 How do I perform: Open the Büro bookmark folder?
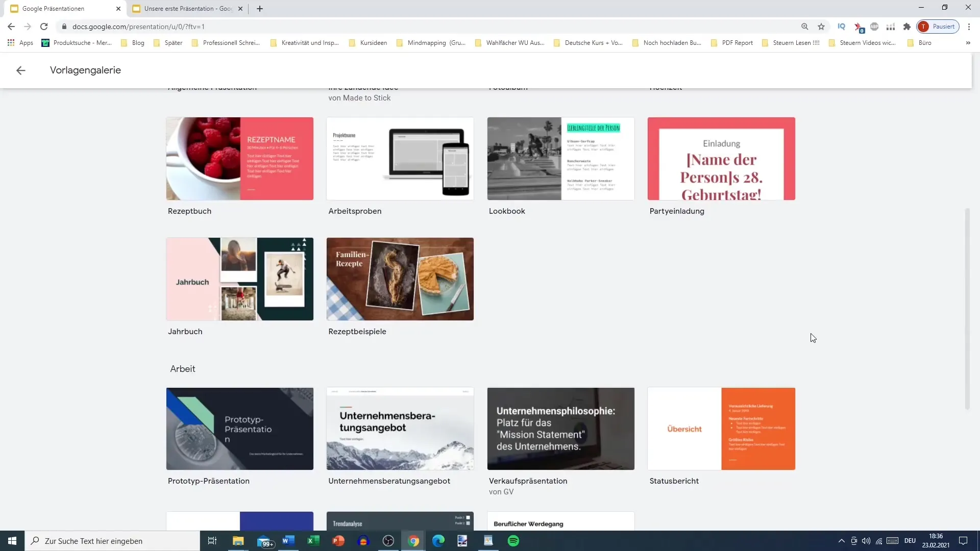tap(920, 43)
